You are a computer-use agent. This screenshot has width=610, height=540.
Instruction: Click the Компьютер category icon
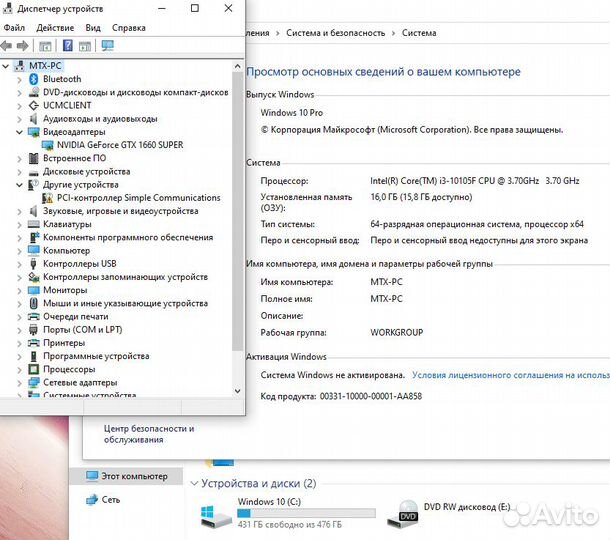[x=34, y=251]
